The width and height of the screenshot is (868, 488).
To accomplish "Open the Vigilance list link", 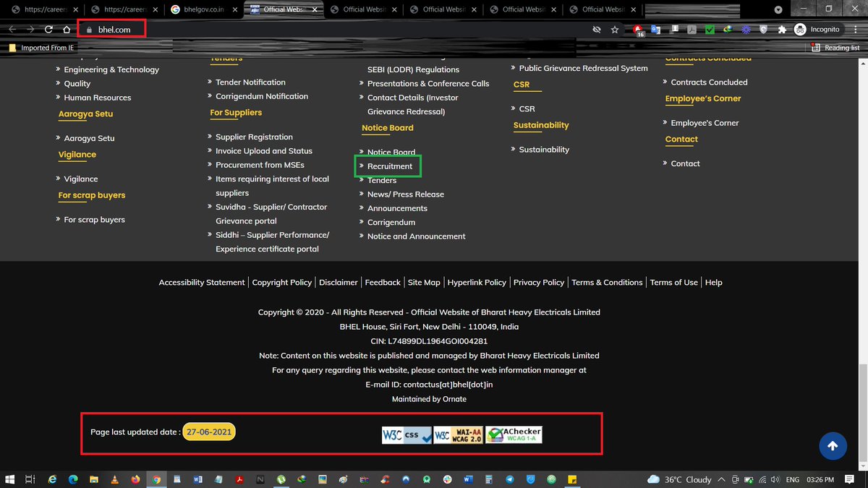I will pyautogui.click(x=81, y=179).
